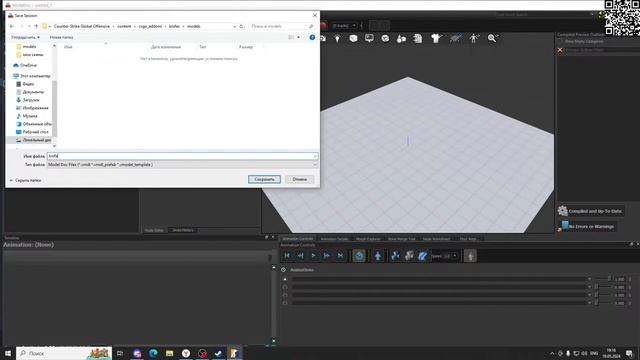Open the Node Editor tab
640x360 pixels.
154,230
